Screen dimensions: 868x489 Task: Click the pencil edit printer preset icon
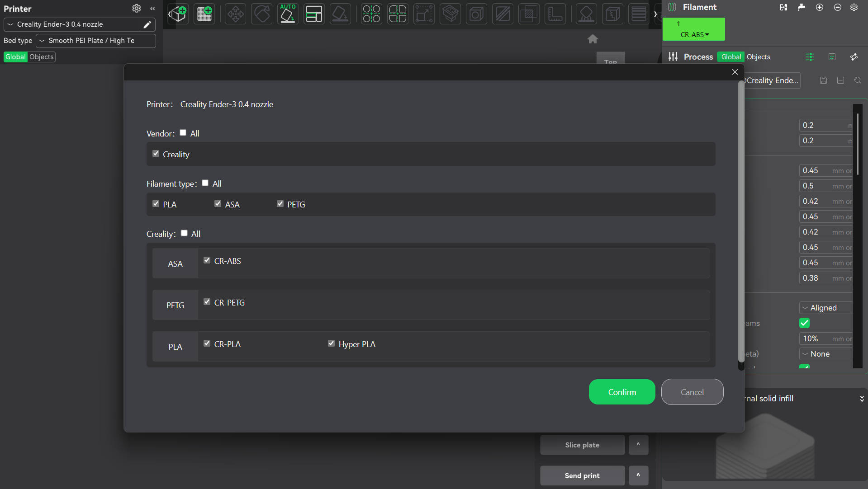147,24
